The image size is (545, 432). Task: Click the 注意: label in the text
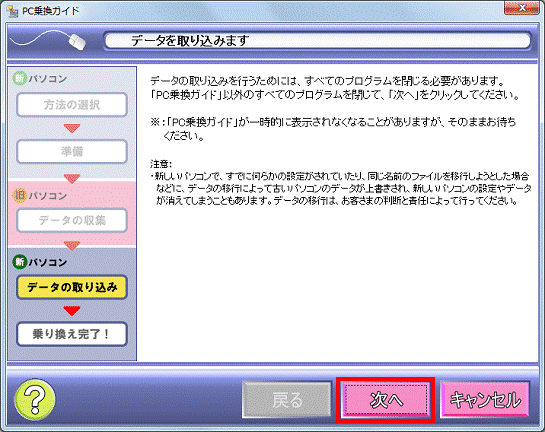(x=161, y=164)
